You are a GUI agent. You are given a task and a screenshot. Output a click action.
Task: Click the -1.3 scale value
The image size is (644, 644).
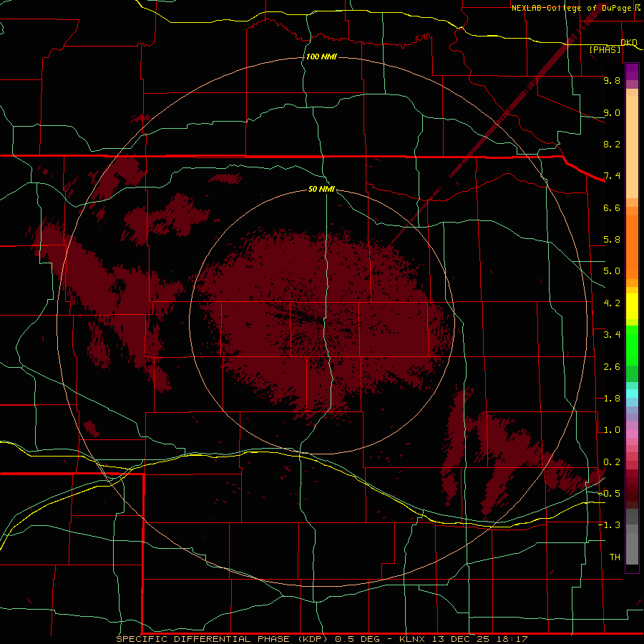point(609,525)
